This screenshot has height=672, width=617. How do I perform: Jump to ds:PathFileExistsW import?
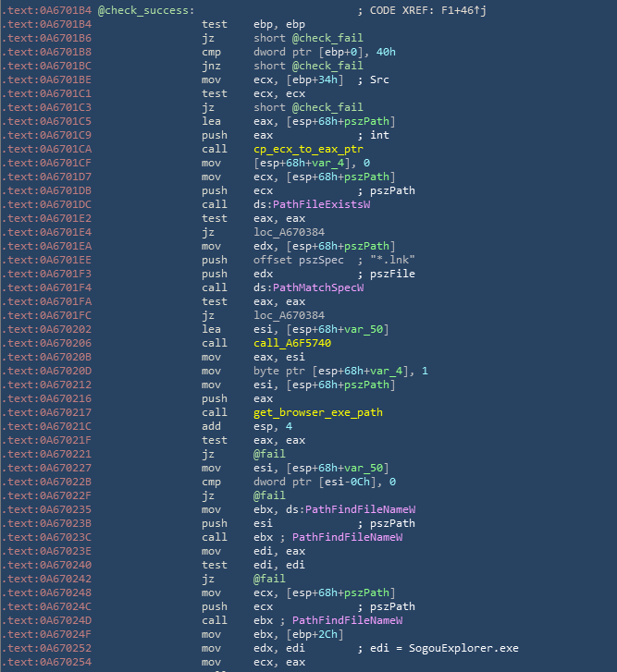click(x=312, y=204)
